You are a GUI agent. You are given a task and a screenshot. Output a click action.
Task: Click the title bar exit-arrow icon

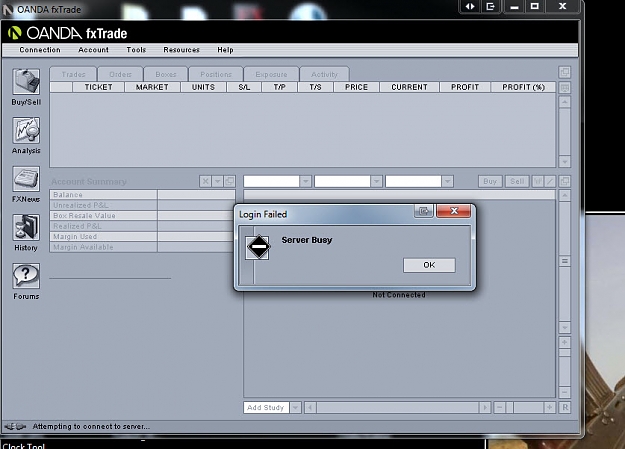tap(491, 6)
